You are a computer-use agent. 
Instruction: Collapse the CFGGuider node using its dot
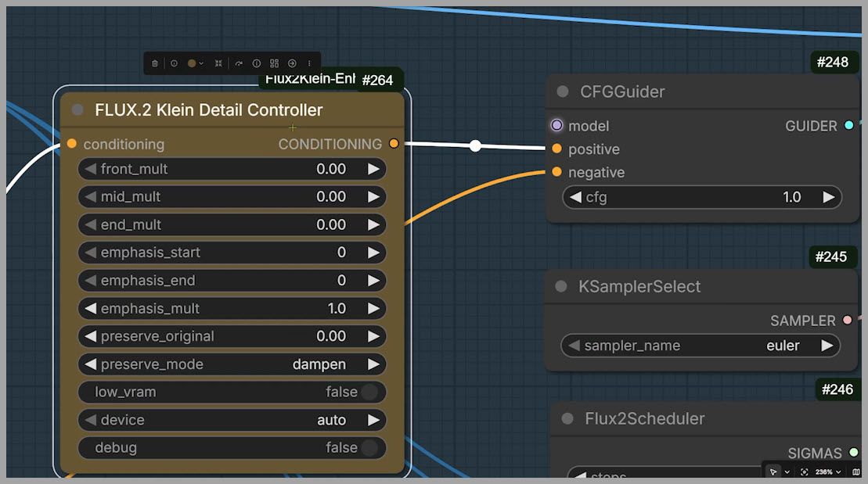point(563,91)
